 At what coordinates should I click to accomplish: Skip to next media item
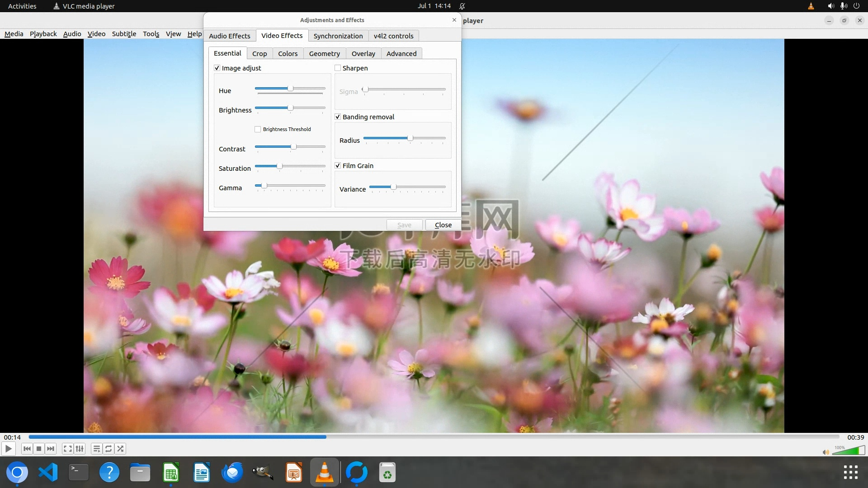(x=51, y=449)
